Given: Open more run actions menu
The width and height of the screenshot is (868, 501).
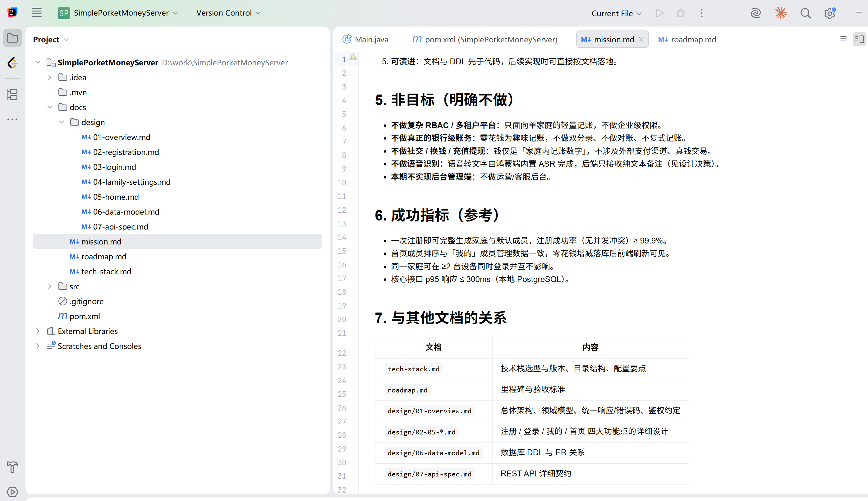Looking at the screenshot, I should pos(702,13).
